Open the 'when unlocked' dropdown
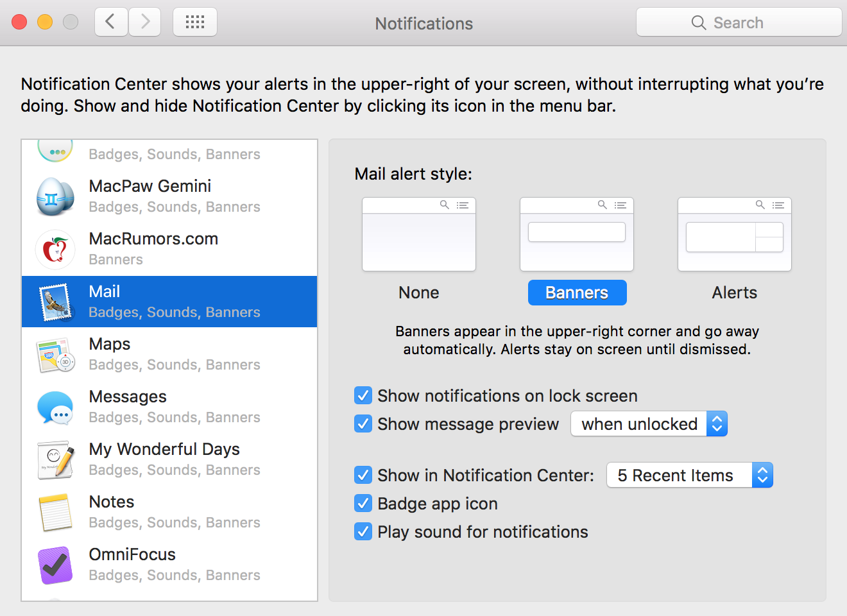 tap(649, 424)
